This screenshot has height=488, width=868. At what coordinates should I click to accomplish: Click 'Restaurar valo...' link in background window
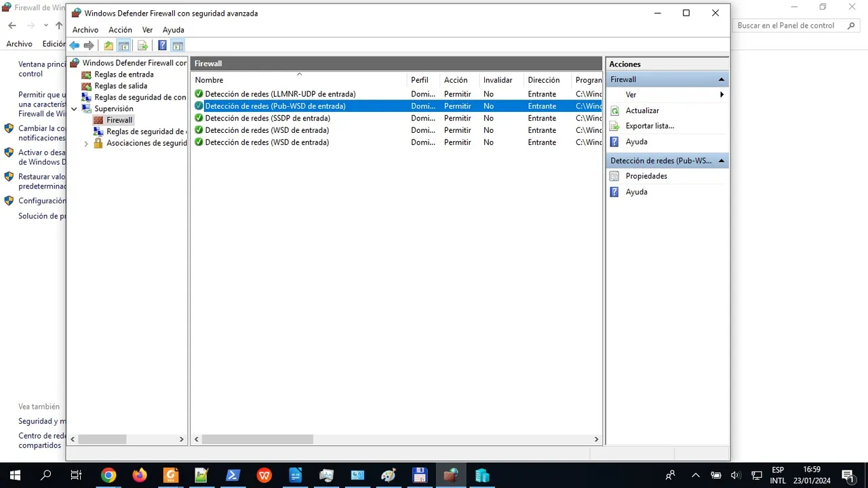[42, 181]
